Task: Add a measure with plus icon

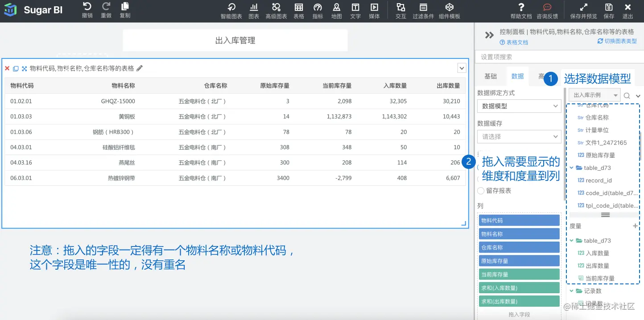Action: click(x=636, y=226)
